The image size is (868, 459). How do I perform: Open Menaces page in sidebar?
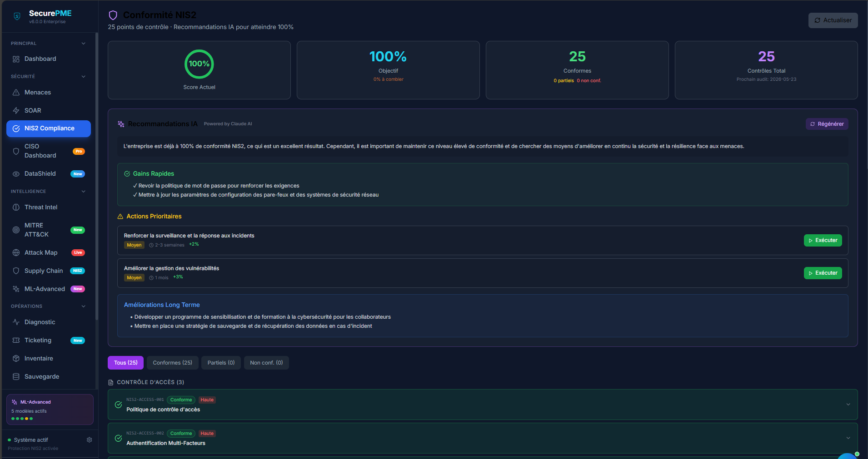click(x=49, y=93)
